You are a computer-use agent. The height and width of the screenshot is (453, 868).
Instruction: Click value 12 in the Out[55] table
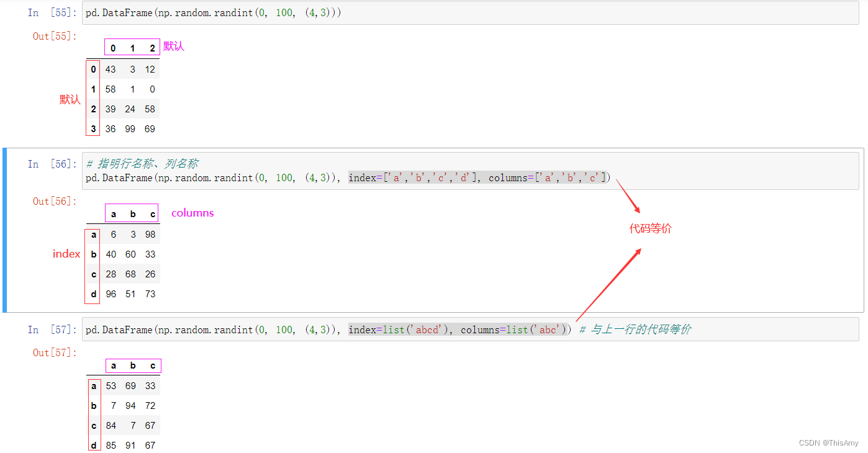pos(150,70)
